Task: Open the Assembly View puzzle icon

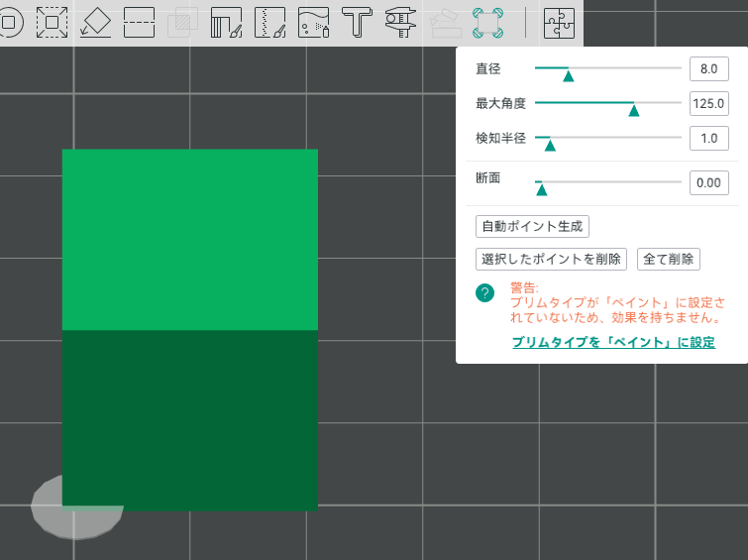Action: pos(559,22)
